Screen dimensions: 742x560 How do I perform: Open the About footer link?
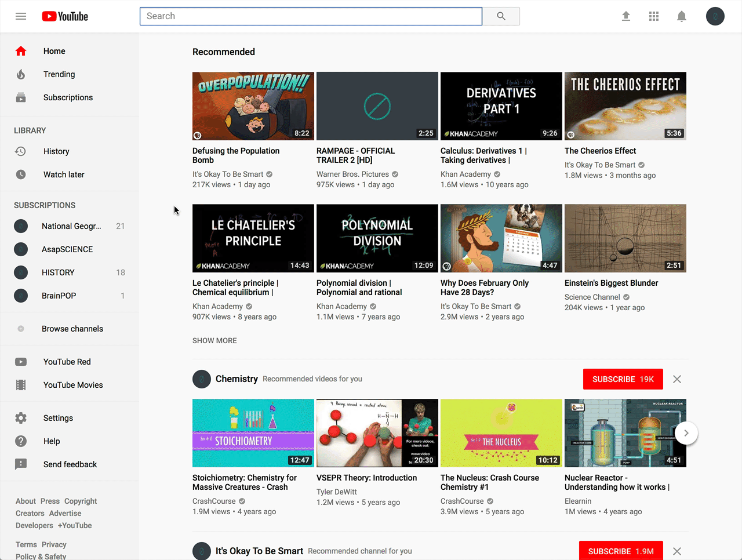[x=26, y=501]
